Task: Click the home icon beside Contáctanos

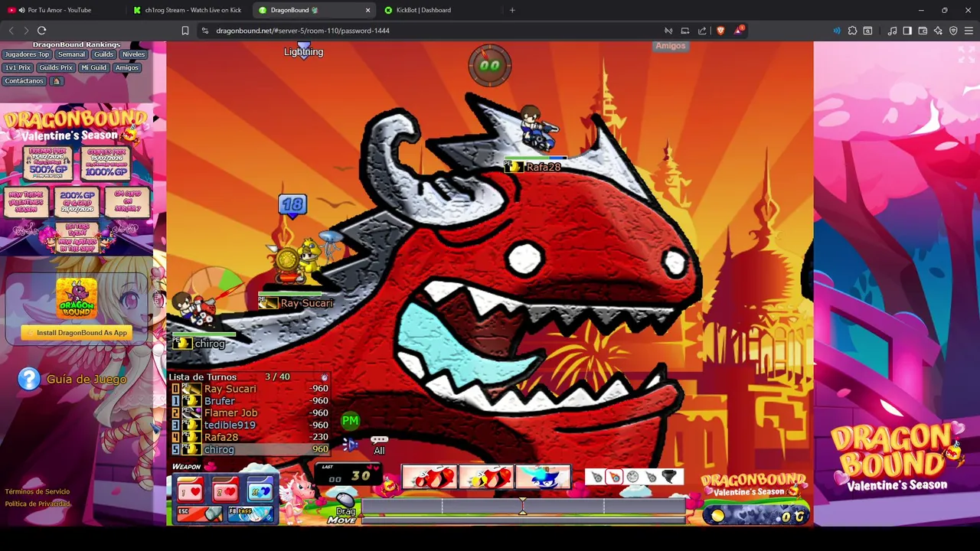Action: click(x=56, y=81)
